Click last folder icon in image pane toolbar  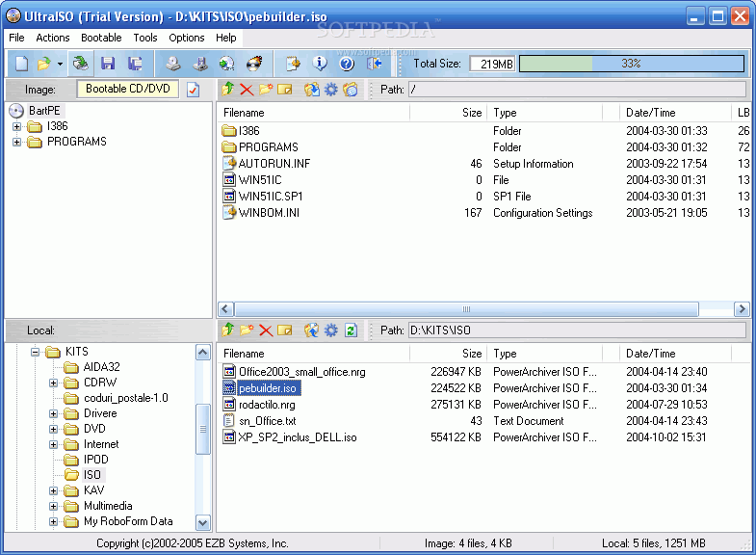[351, 90]
